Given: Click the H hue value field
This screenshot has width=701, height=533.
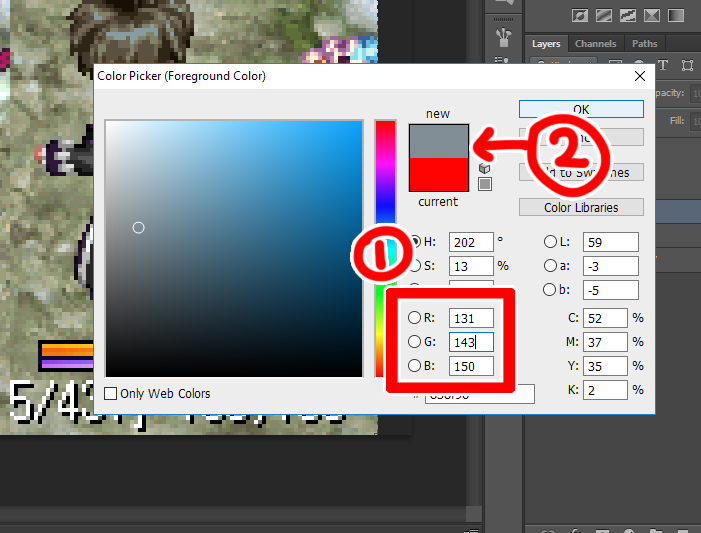Looking at the screenshot, I should [471, 242].
